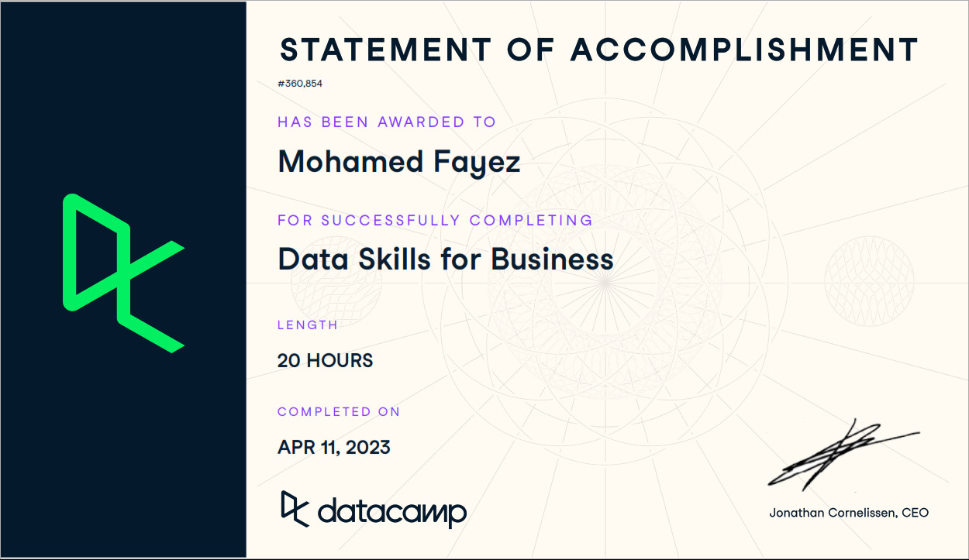Click the Jonathan Cornelissen, CEO caption
The height and width of the screenshot is (560, 969).
848,513
